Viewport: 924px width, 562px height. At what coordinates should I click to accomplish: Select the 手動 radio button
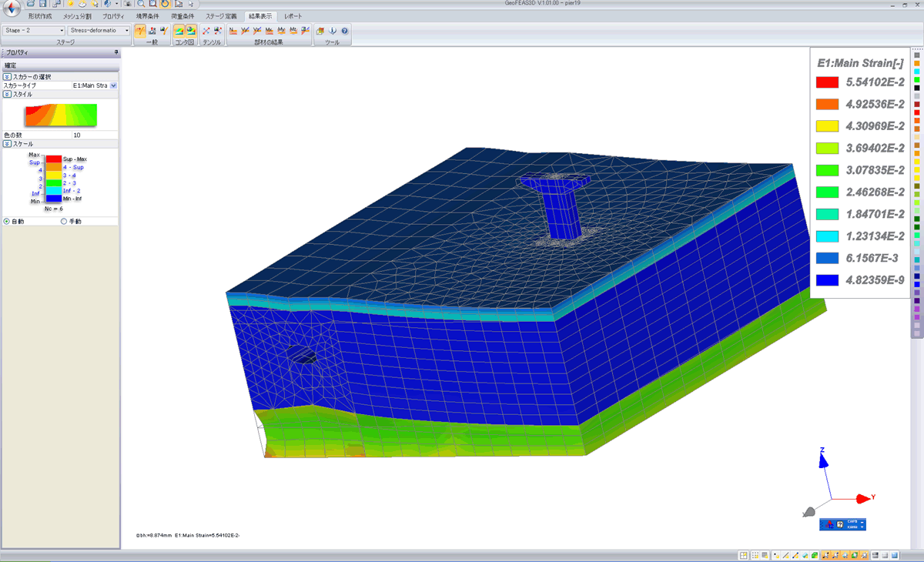[64, 221]
